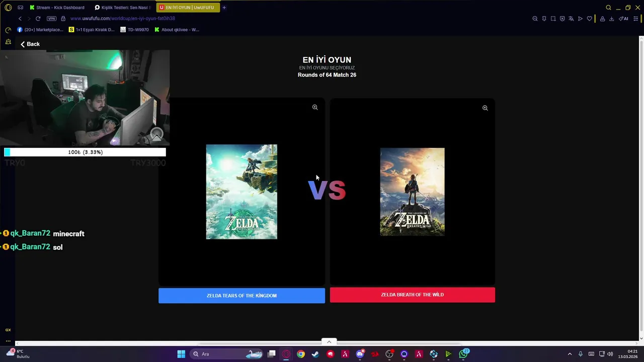644x362 pixels.
Task: Choose Zelda Breath of the Wild button
Action: [x=412, y=295]
